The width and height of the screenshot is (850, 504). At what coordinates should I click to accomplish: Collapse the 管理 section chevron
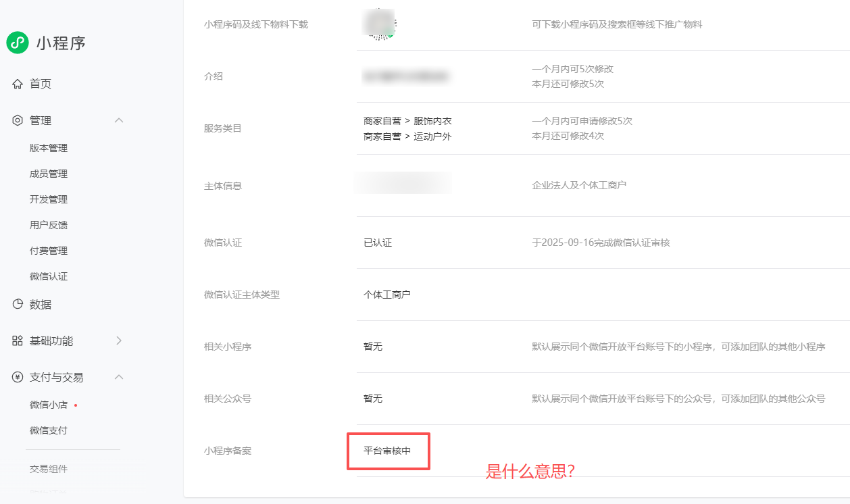coord(119,120)
